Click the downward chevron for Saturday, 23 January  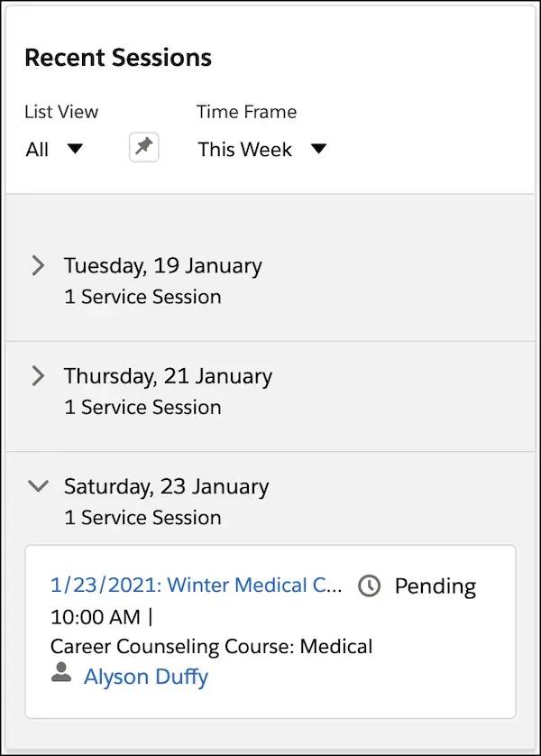point(38,485)
